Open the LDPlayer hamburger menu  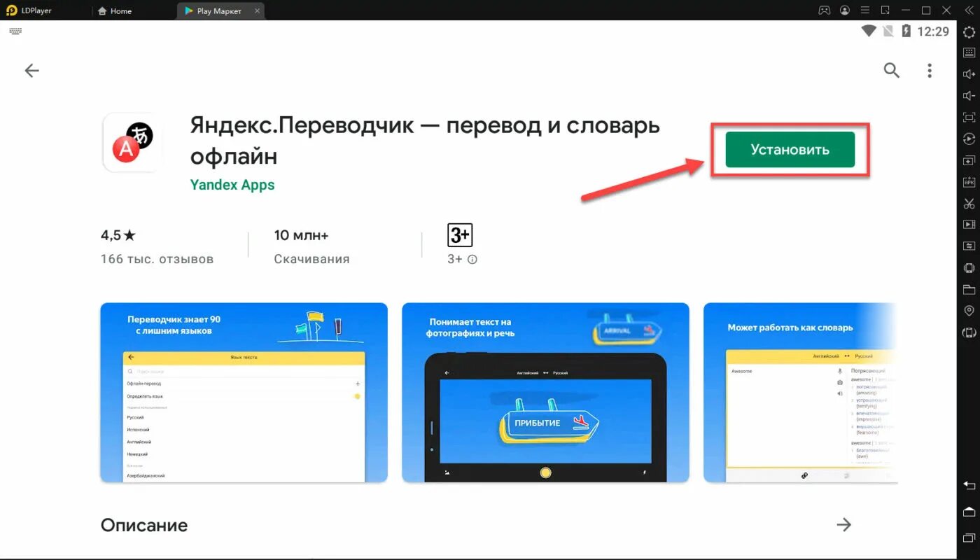(865, 10)
